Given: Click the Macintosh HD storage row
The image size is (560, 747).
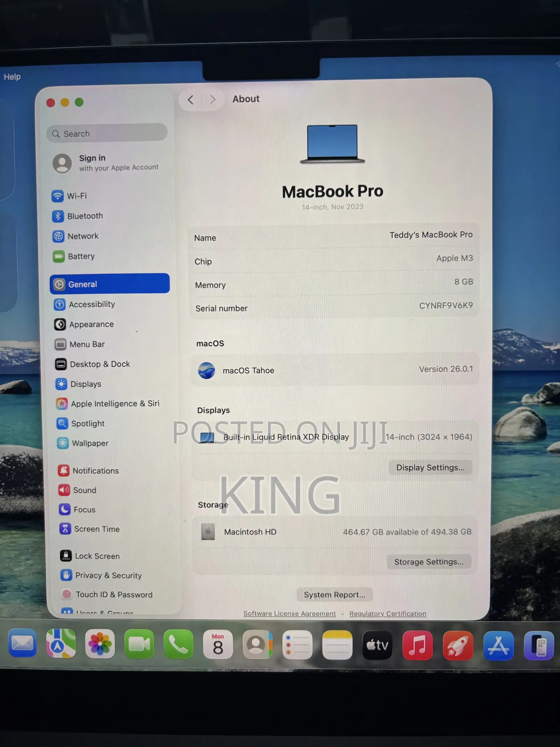Looking at the screenshot, I should click(335, 532).
